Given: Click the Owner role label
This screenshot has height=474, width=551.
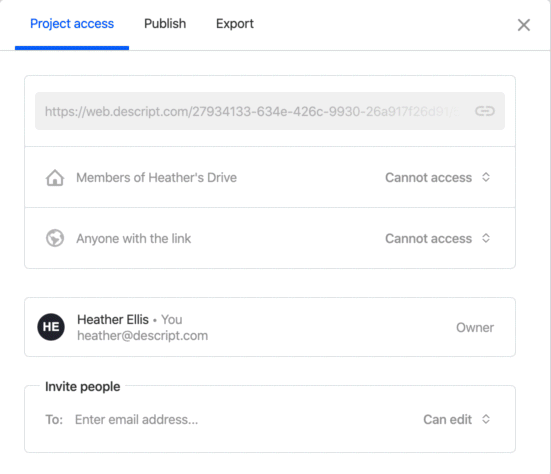Looking at the screenshot, I should (475, 327).
